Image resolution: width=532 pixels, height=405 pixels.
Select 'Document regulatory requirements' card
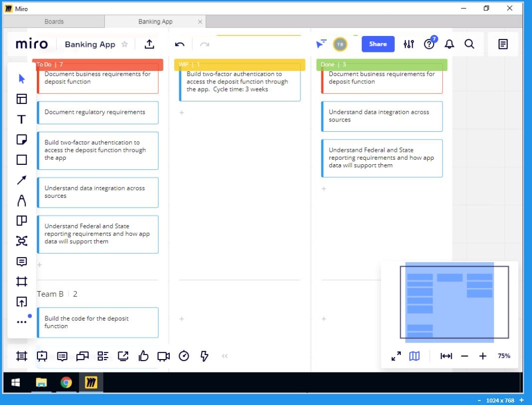click(98, 112)
